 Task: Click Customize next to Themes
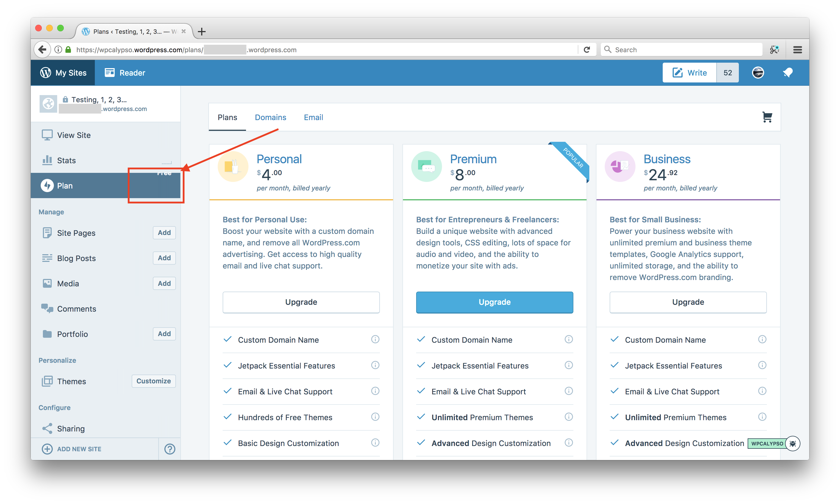[x=154, y=381]
